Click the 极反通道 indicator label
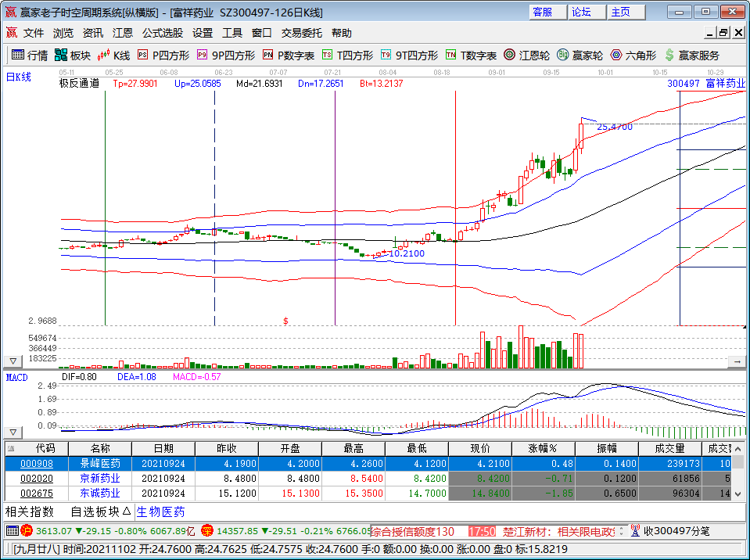Screen dimensions: 750x560 pos(80,83)
